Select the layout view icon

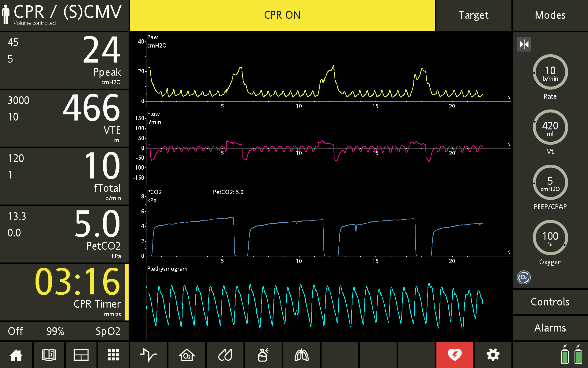[81, 355]
